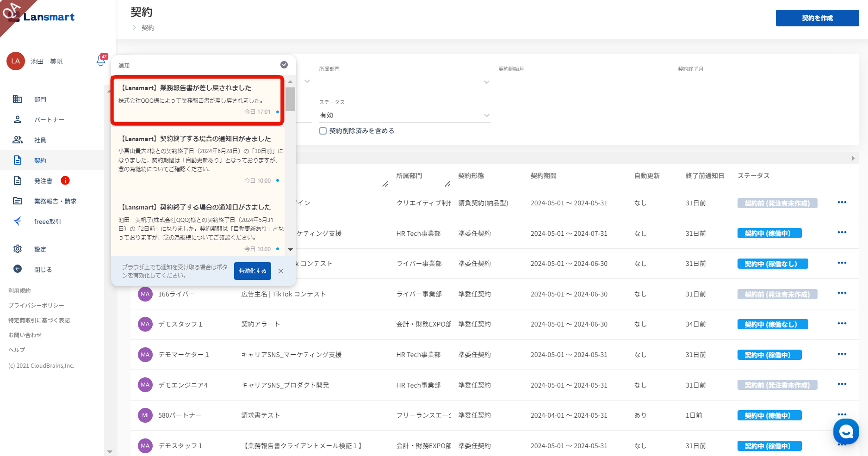Open パートナー in the sidebar menu
The width and height of the screenshot is (868, 456).
[x=49, y=120]
